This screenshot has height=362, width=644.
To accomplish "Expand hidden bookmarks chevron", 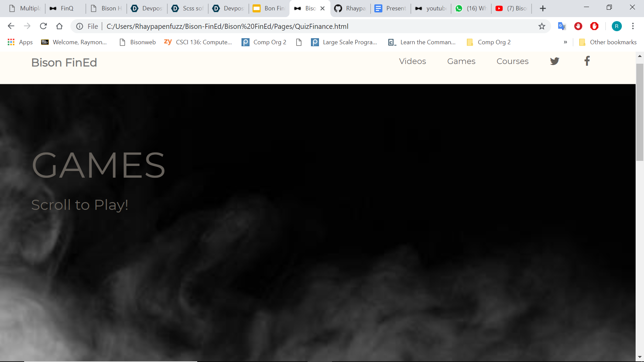I will pos(566,42).
